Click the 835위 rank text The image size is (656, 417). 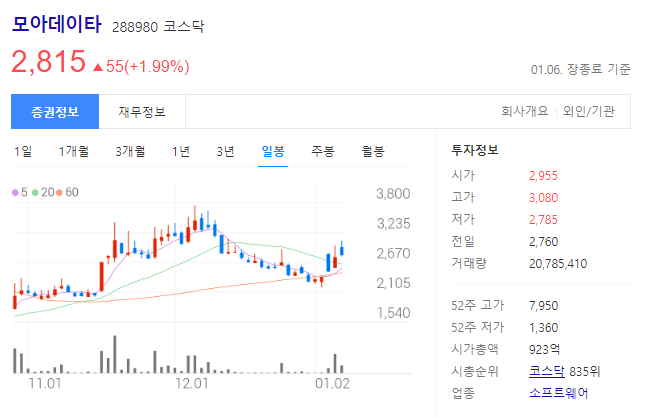click(x=584, y=371)
